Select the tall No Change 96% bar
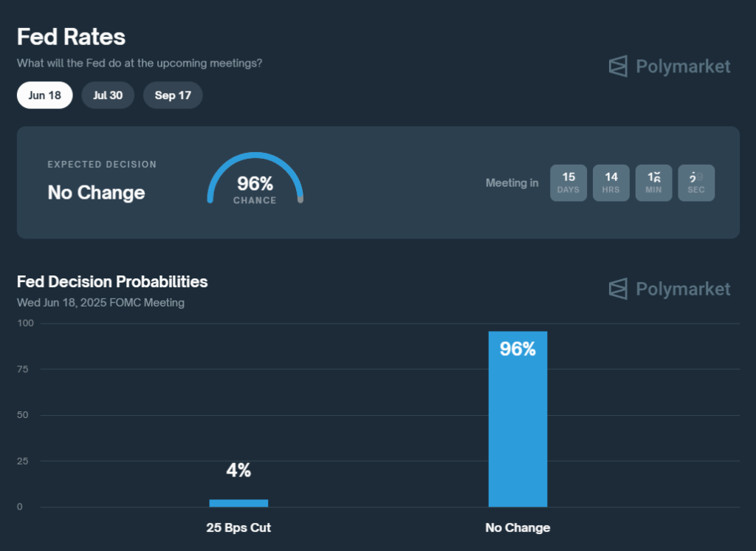Image resolution: width=756 pixels, height=551 pixels. click(x=518, y=419)
